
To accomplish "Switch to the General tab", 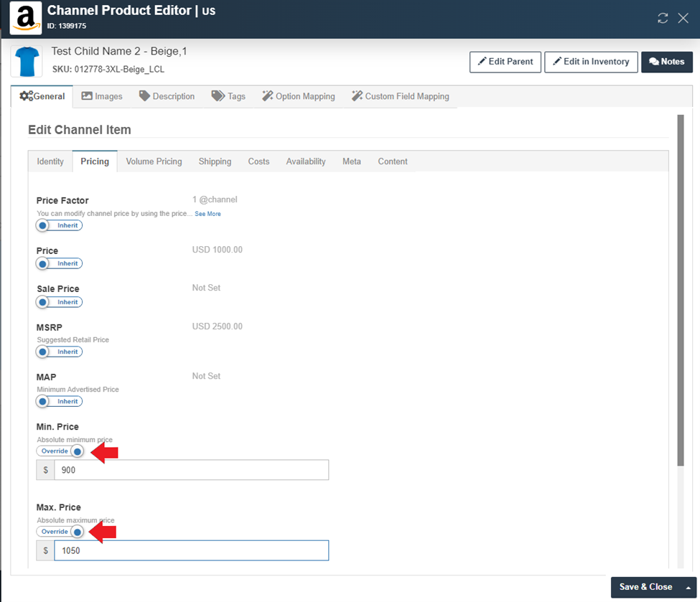I will [x=42, y=96].
